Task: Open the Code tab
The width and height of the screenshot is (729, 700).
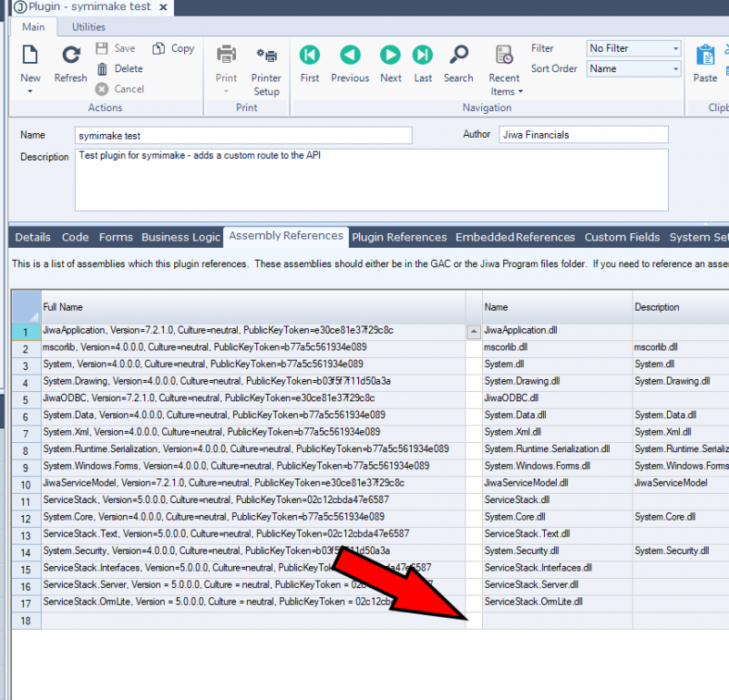Action: (x=75, y=237)
